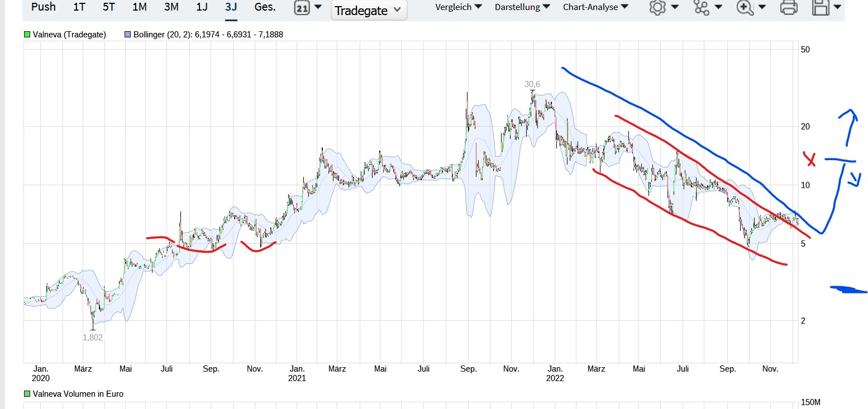868x409 pixels.
Task: Click the Push button
Action: coord(43,7)
